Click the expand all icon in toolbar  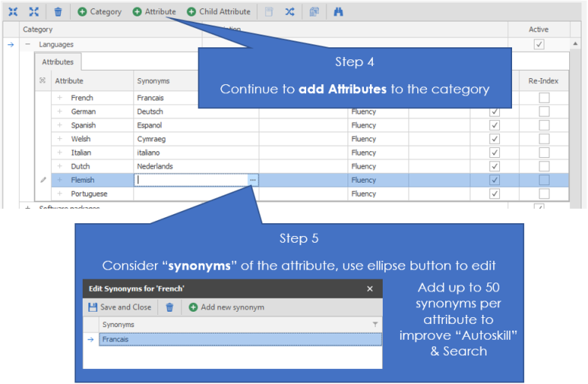[x=34, y=12]
